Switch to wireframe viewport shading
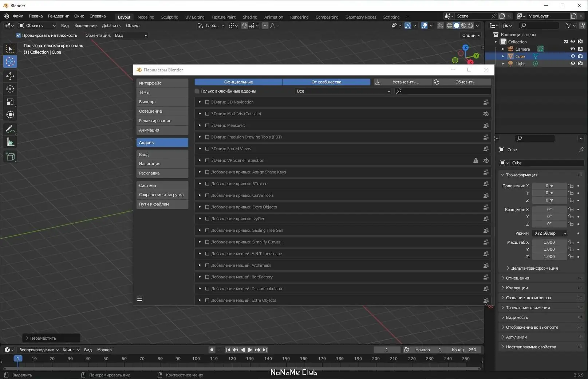 tap(450, 26)
